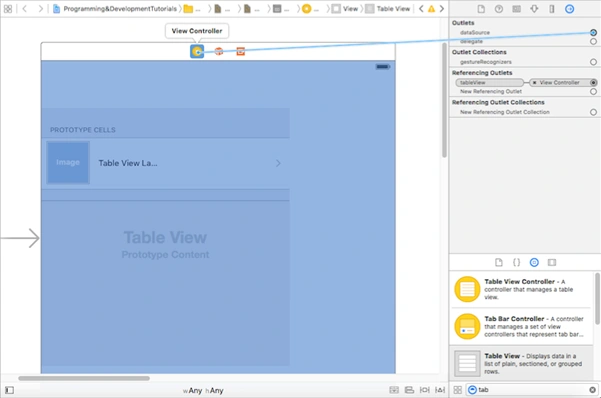601x398 pixels.
Task: Open the wAny hAny size class control
Action: (203, 390)
